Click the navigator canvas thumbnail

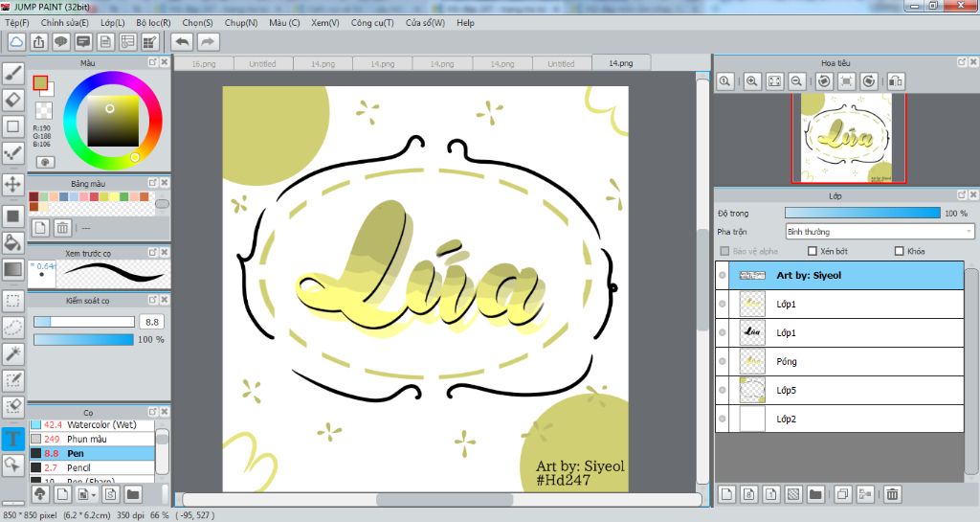point(847,138)
